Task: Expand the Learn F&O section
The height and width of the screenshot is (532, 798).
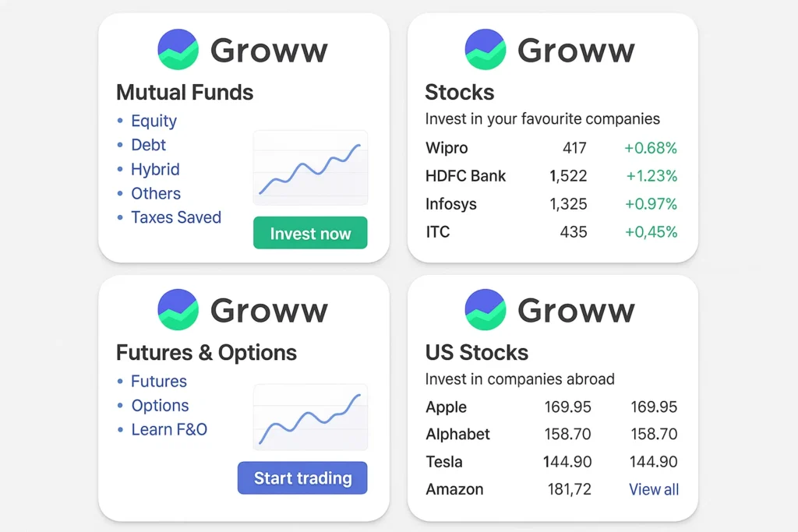Action: click(x=169, y=429)
